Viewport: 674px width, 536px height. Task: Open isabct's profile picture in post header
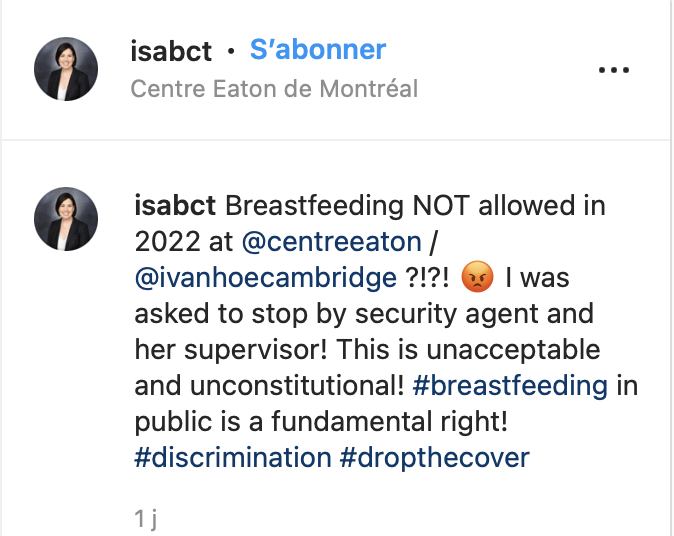[66, 69]
